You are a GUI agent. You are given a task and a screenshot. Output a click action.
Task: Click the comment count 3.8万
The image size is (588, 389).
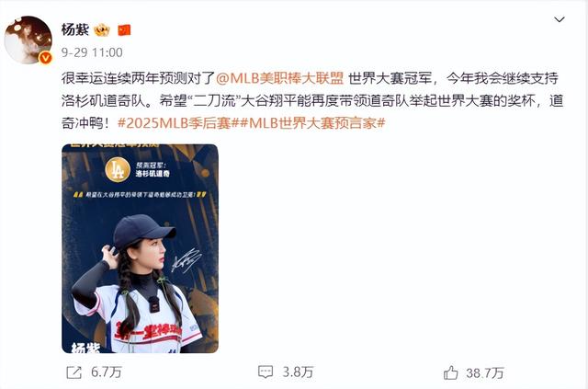pos(298,372)
